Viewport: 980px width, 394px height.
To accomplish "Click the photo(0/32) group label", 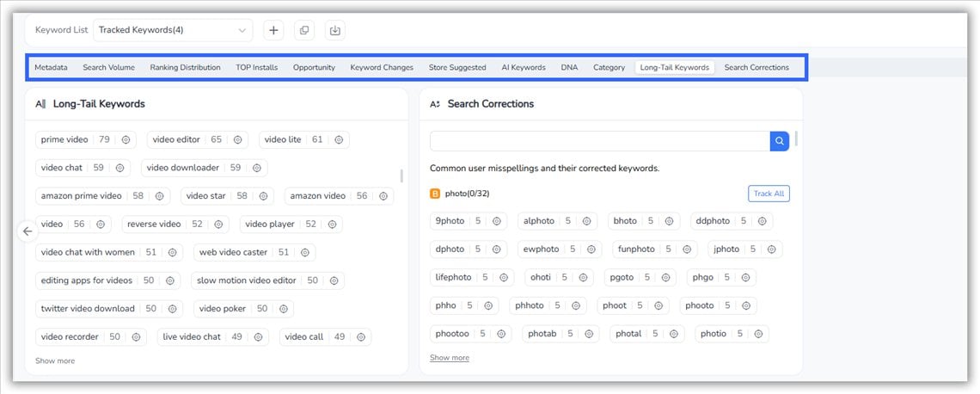I will point(467,194).
